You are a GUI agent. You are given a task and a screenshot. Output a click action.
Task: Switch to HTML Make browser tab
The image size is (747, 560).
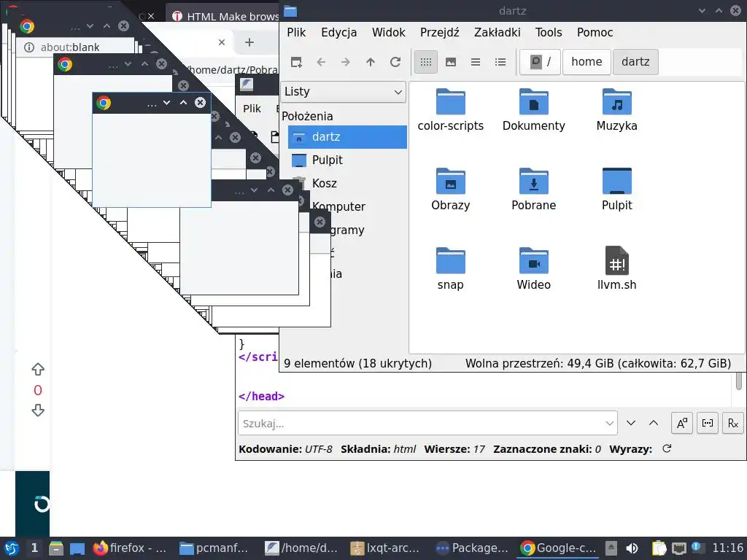coord(224,16)
